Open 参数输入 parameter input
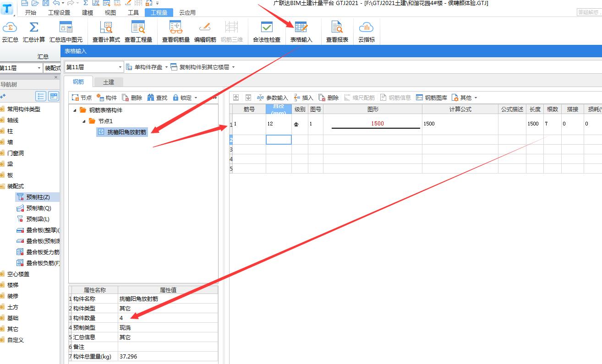Image resolution: width=602 pixels, height=364 pixels. tap(272, 98)
